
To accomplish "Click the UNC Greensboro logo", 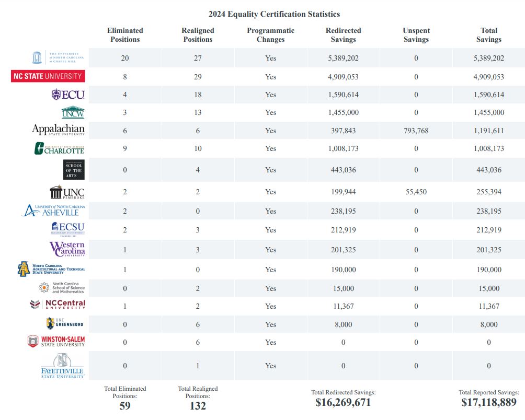I will click(65, 323).
